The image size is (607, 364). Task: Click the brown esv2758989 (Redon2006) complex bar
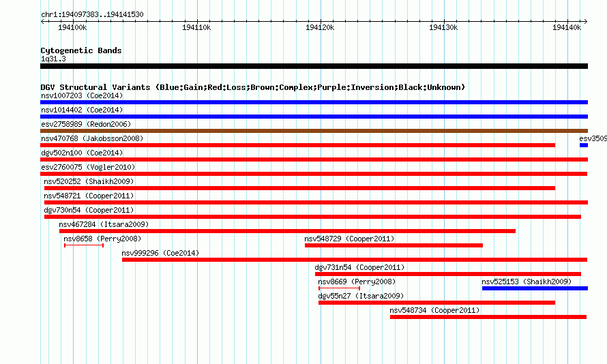[x=314, y=131]
